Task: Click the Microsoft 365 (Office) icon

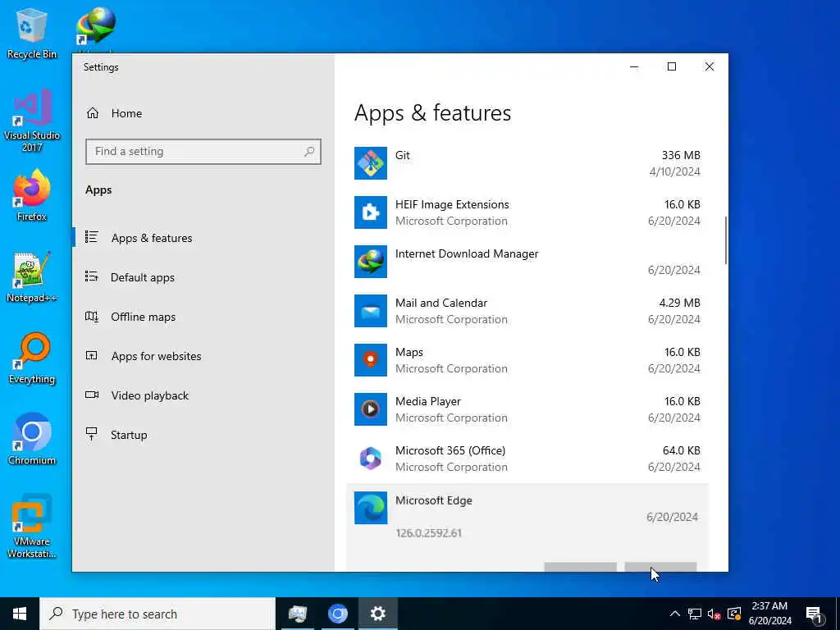Action: [370, 459]
